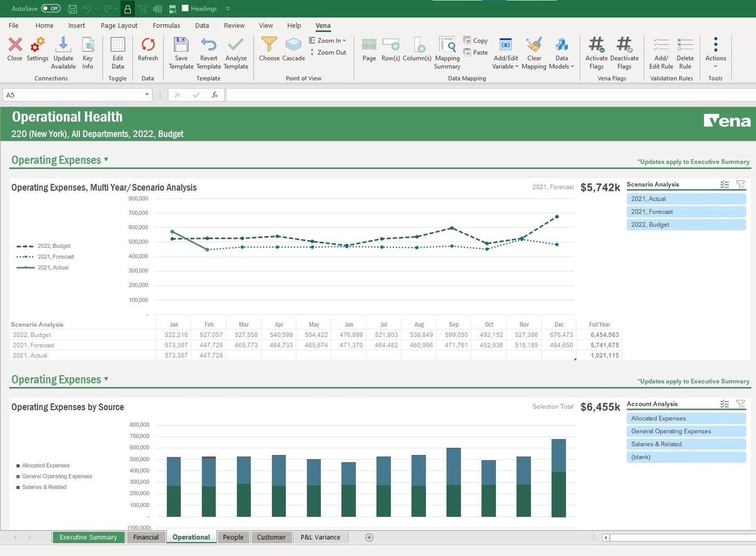The image size is (756, 556).
Task: Add a new sheet with plus button
Action: pos(369,537)
